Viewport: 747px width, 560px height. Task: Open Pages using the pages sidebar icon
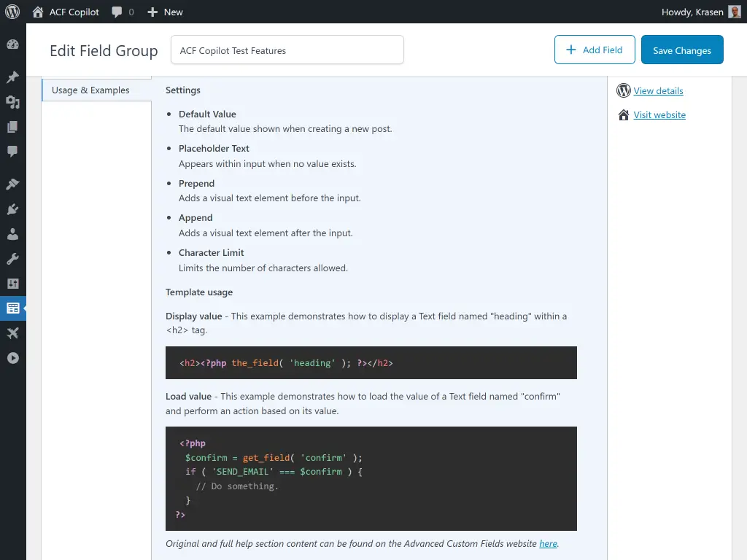(x=13, y=128)
